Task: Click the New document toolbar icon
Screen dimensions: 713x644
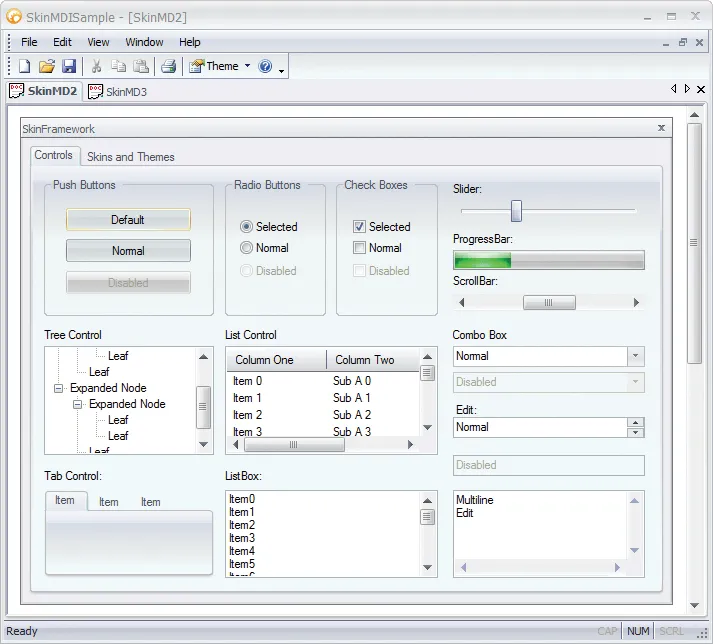Action: (x=24, y=66)
